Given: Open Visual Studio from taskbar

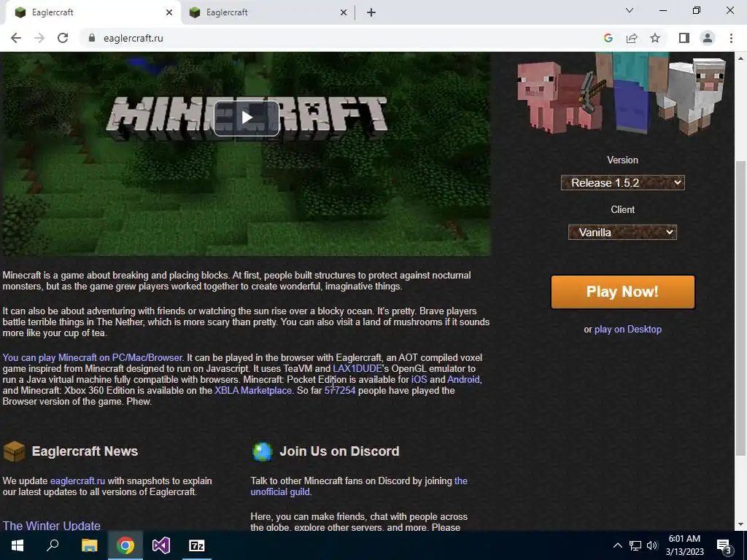Looking at the screenshot, I should pyautogui.click(x=161, y=545).
